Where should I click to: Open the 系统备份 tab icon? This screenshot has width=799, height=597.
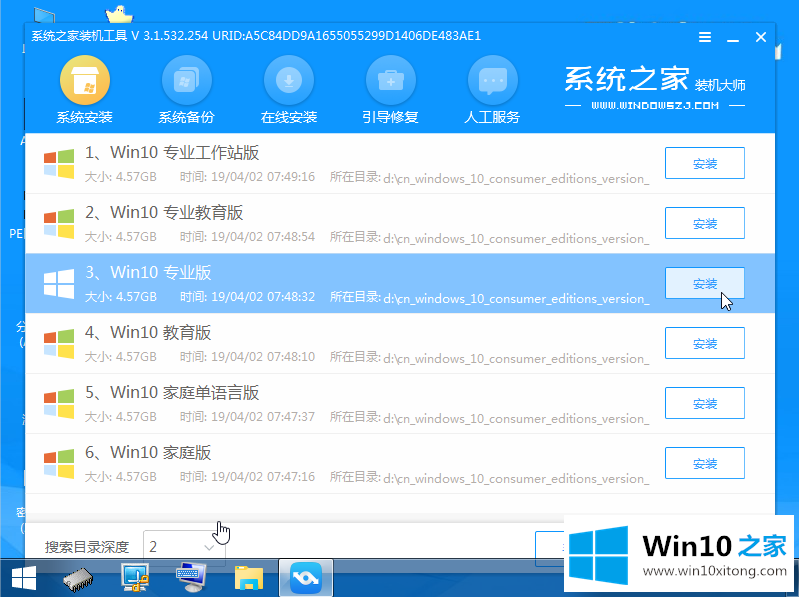tap(187, 80)
